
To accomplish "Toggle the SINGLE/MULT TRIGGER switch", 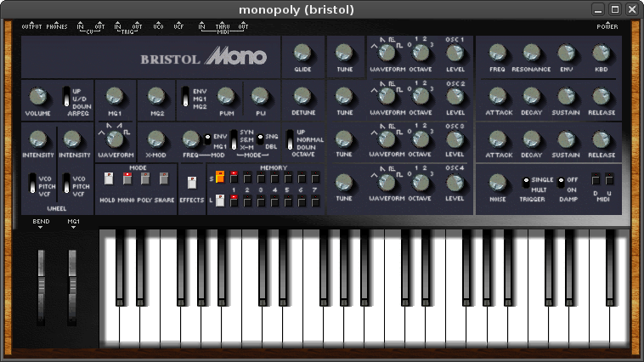I will coord(525,183).
